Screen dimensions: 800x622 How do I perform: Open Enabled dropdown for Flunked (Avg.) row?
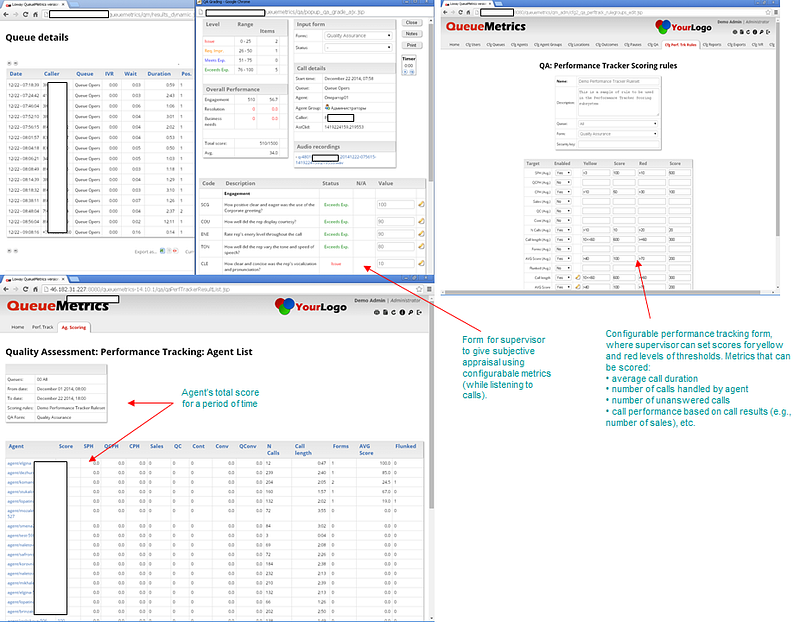(563, 268)
